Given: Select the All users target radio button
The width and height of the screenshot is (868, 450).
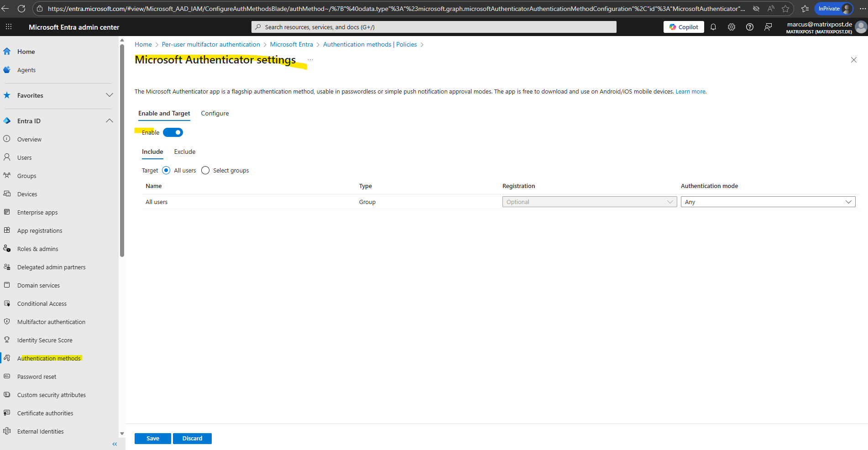Looking at the screenshot, I should (x=166, y=170).
